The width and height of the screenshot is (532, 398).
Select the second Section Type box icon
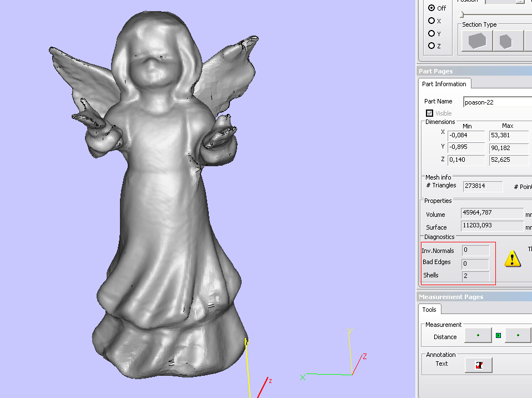tap(505, 41)
